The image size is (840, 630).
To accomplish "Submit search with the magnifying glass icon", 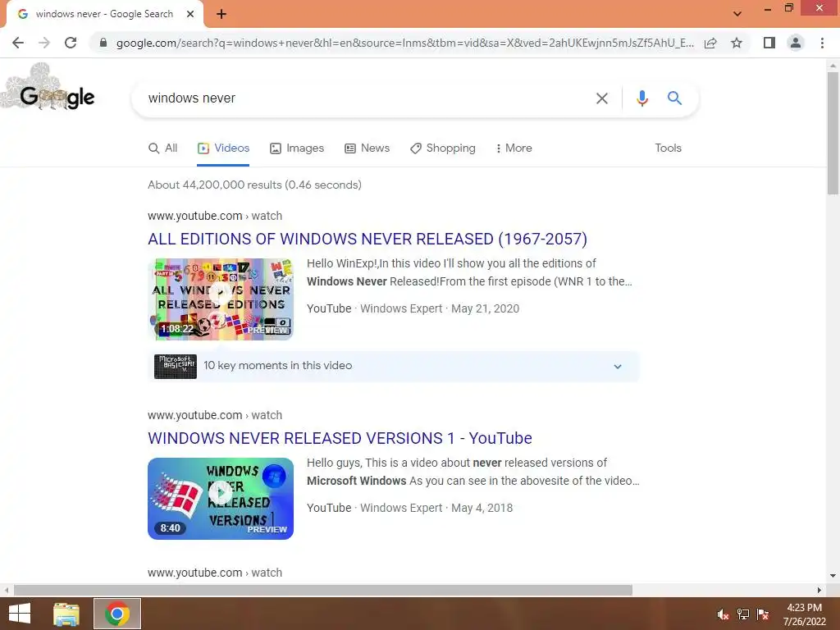I will pos(674,98).
